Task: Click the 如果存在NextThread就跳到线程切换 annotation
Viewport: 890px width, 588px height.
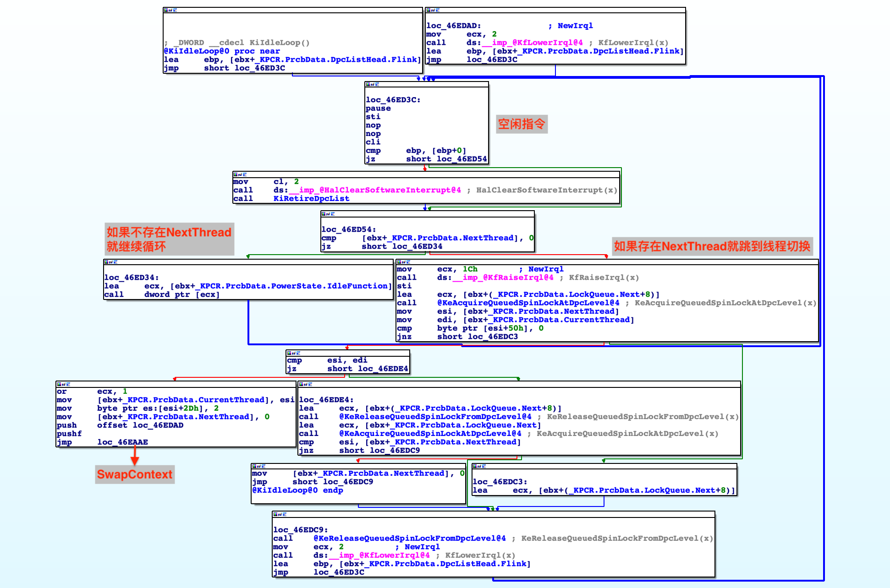Action: coord(712,246)
